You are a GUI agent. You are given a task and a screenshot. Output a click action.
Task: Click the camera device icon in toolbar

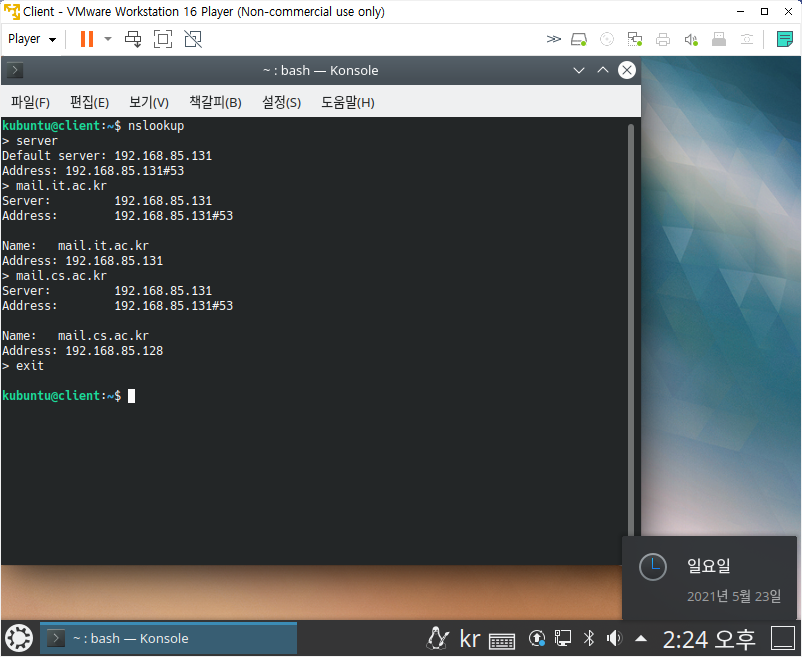pos(747,39)
